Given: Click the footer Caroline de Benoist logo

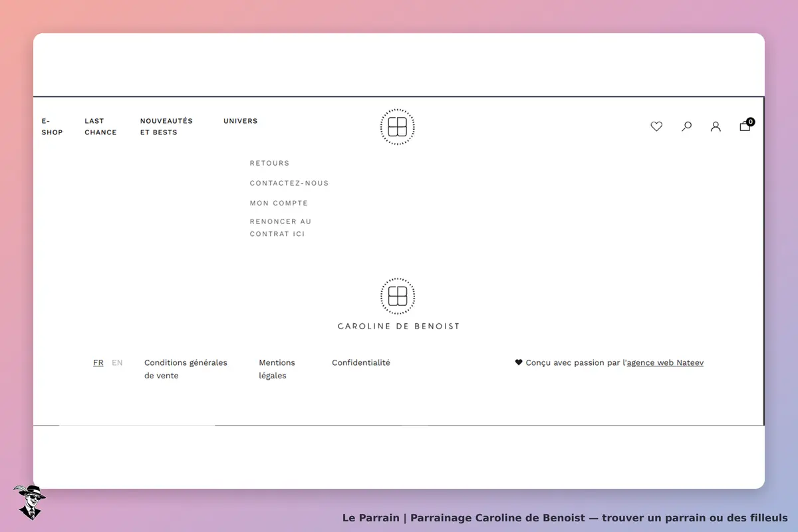Looking at the screenshot, I should [398, 305].
